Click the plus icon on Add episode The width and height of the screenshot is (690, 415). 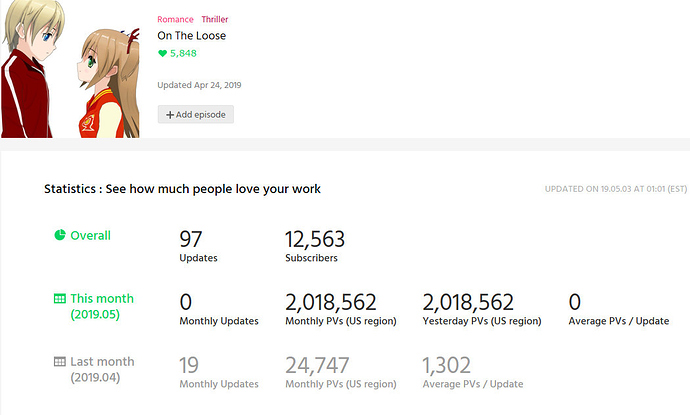170,115
